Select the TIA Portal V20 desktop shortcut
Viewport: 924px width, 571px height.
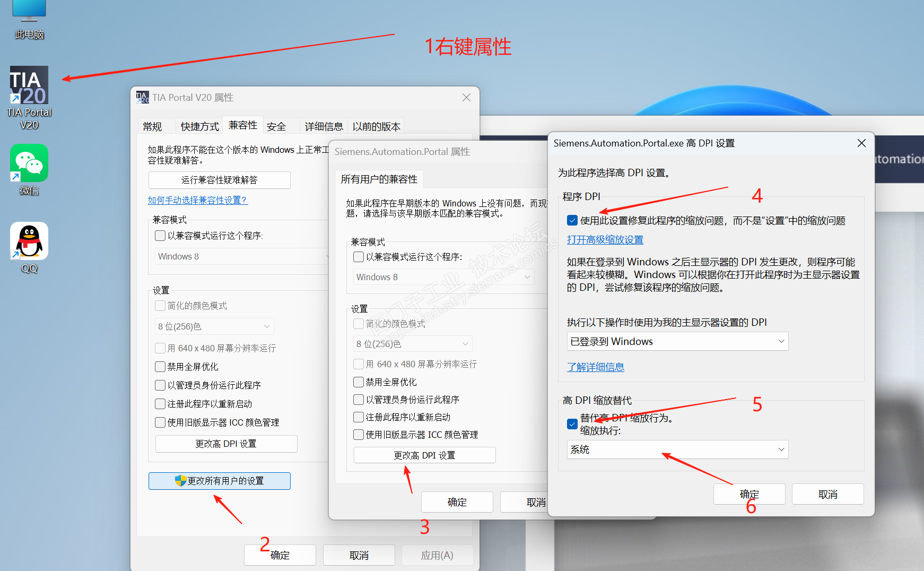(x=29, y=98)
